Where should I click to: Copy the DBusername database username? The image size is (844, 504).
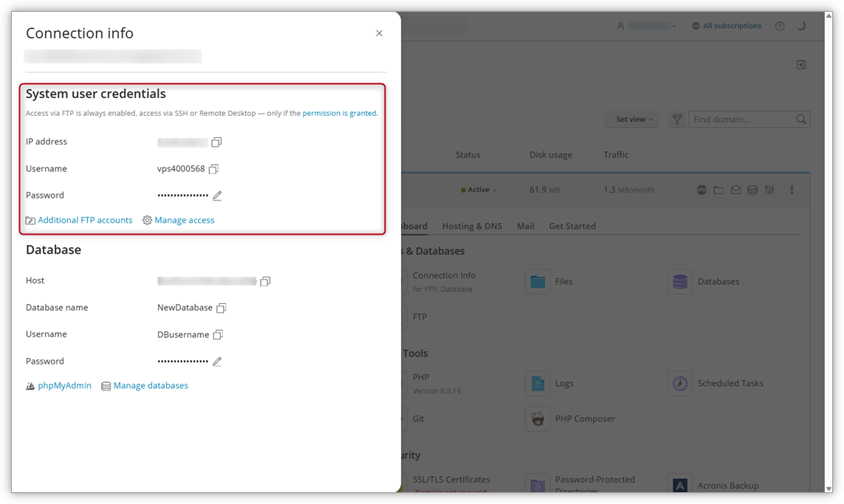(x=218, y=334)
